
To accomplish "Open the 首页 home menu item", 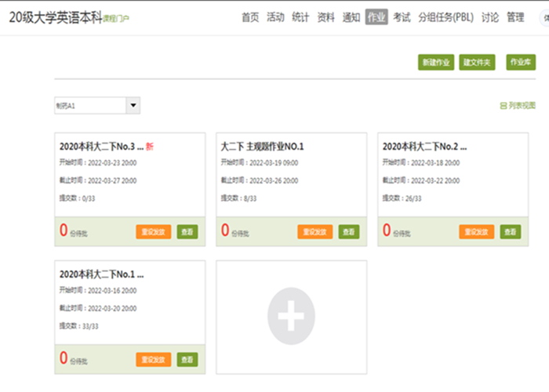I will [x=250, y=17].
